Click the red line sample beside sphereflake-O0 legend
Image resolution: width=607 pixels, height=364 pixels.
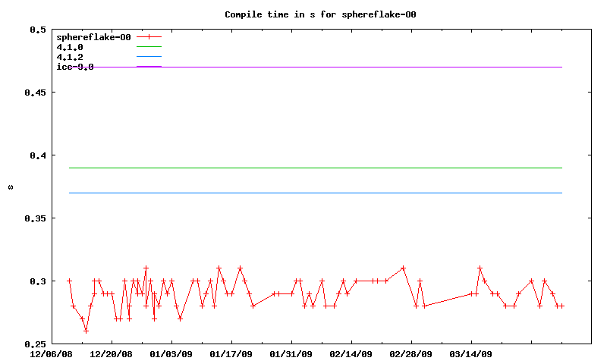pyautogui.click(x=149, y=37)
